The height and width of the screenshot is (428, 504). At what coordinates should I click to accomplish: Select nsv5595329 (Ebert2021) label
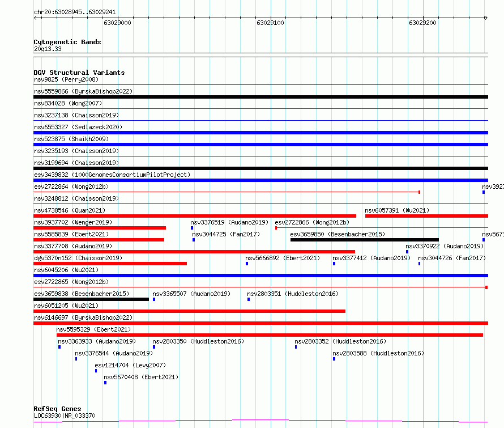click(x=93, y=329)
